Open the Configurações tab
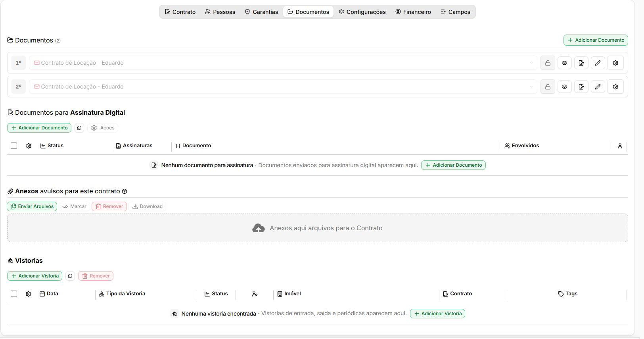644x339 pixels. pyautogui.click(x=362, y=12)
